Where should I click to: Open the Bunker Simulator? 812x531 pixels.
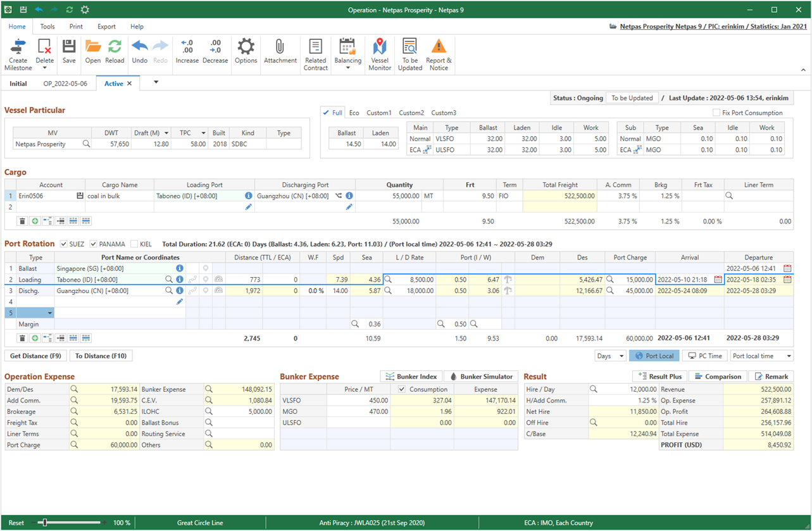pos(481,377)
